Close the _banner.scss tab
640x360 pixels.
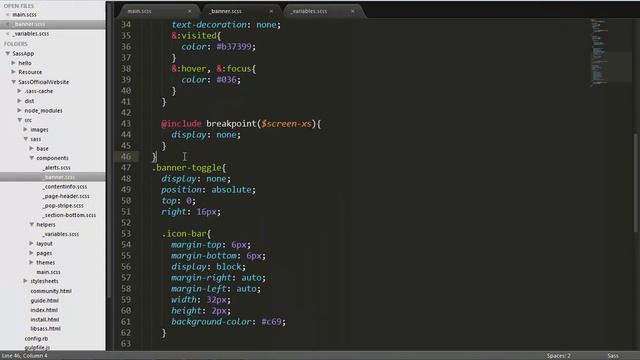coord(271,11)
